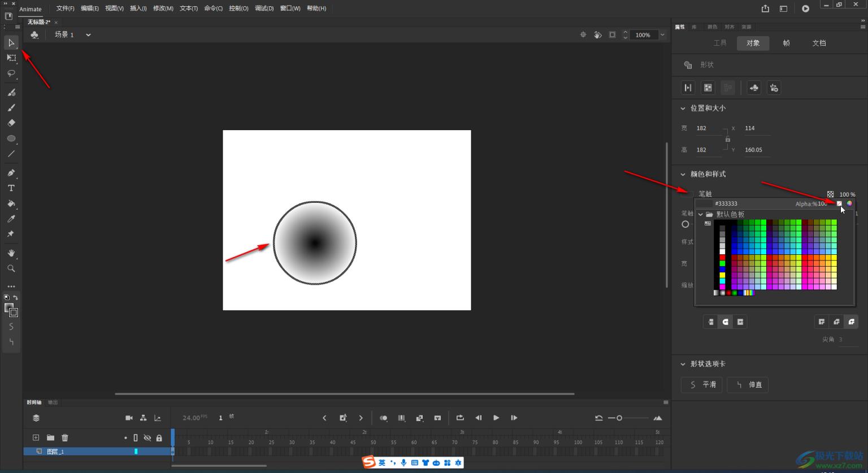Collapse the 颜色和样式 section

(683, 175)
